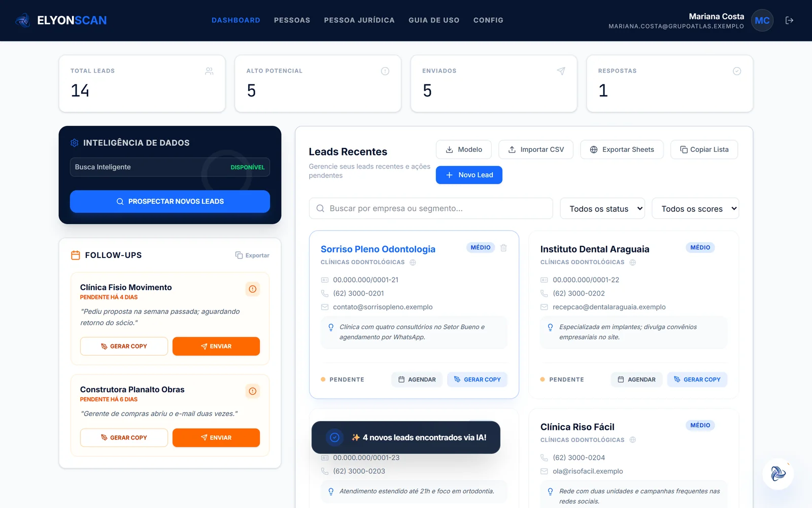Click alert icon on Clínica Fisio Movimento
This screenshot has height=508, width=812.
tap(252, 289)
